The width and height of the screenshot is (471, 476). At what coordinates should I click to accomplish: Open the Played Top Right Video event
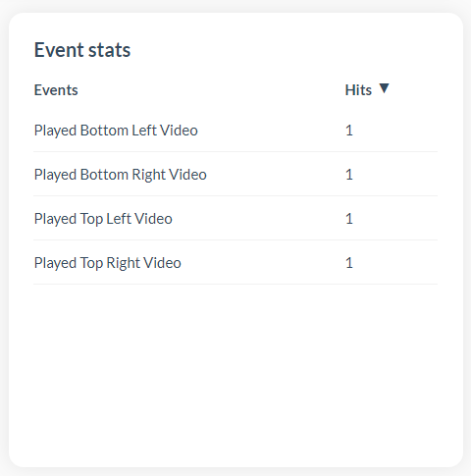(x=108, y=263)
